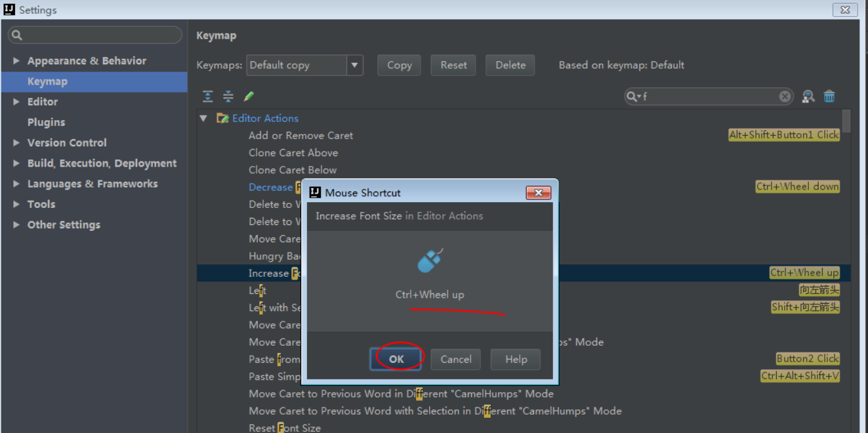Click Based on keymap: Default text
This screenshot has height=433, width=868.
pyautogui.click(x=621, y=65)
